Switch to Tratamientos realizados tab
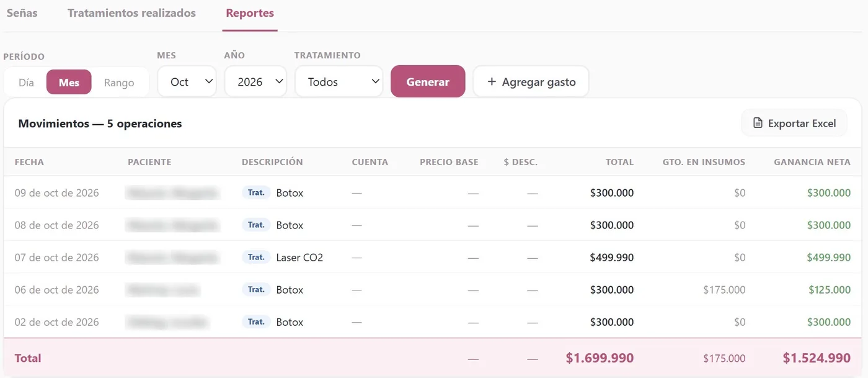Screen dimensions: 868x378 click(131, 13)
